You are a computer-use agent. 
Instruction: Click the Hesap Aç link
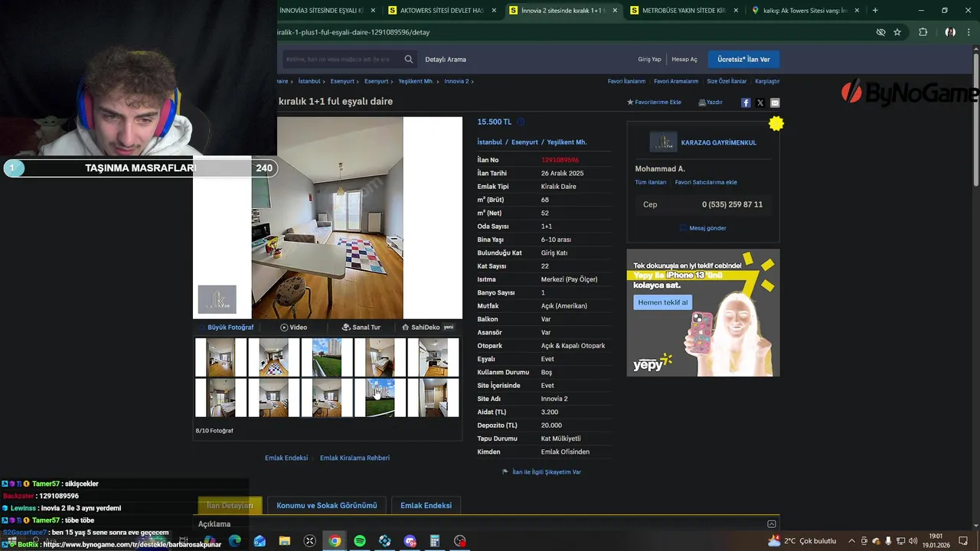684,60
